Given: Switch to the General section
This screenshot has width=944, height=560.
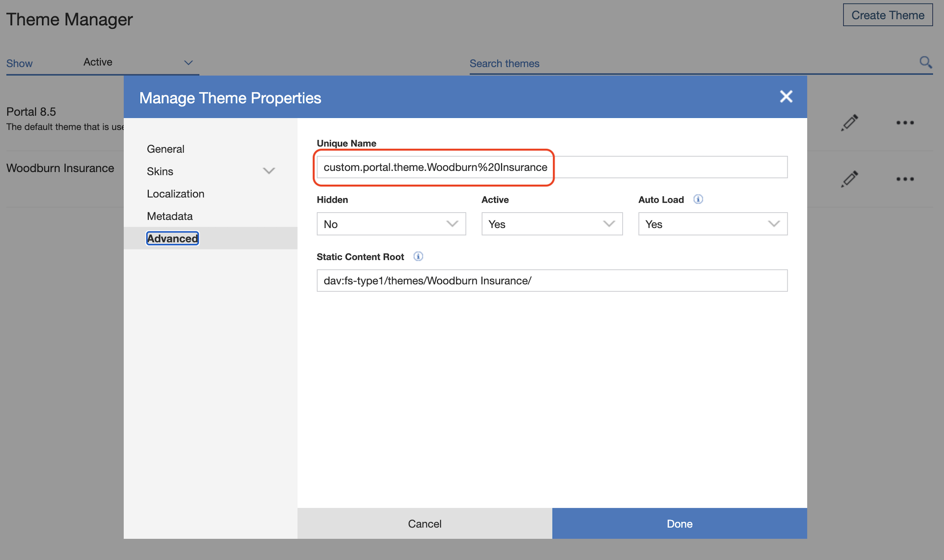Looking at the screenshot, I should pyautogui.click(x=166, y=149).
